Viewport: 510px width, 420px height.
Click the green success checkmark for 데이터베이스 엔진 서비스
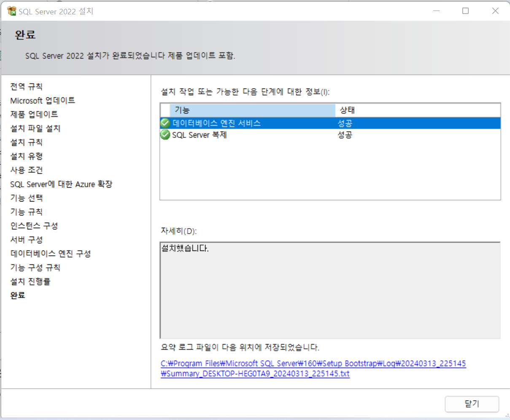pyautogui.click(x=165, y=123)
